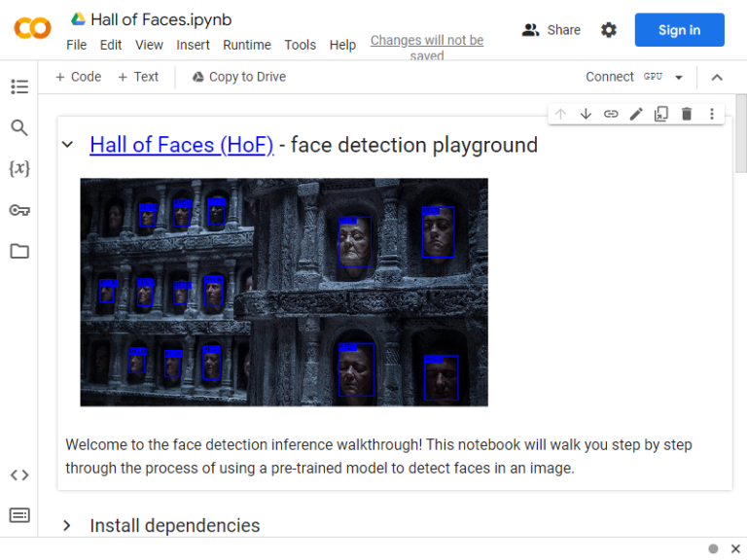Move cell up arrow icon
The width and height of the screenshot is (747, 560).
pos(560,114)
